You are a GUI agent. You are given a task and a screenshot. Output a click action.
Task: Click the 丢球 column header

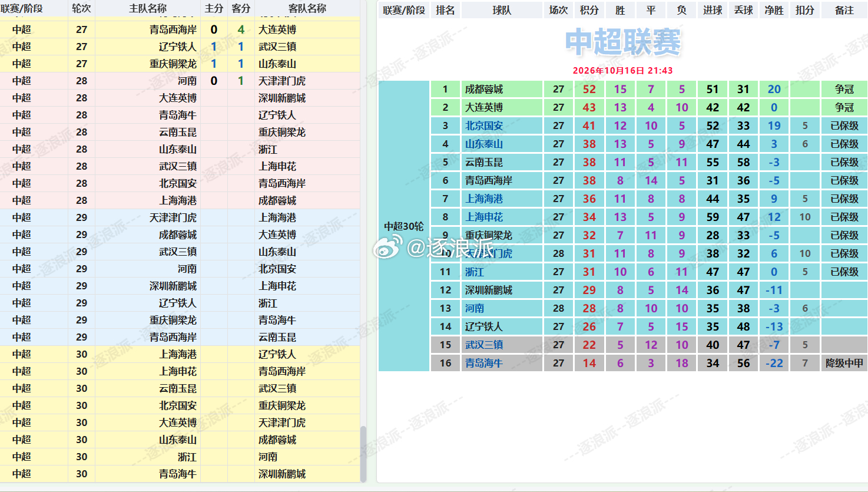[x=743, y=10]
